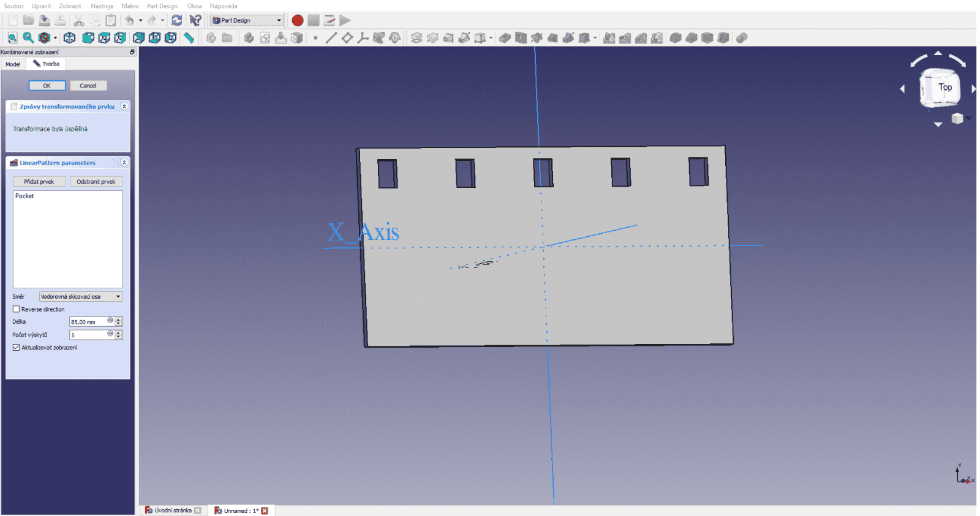The height and width of the screenshot is (516, 980).
Task: Click the What's This help cursor icon
Action: point(195,20)
